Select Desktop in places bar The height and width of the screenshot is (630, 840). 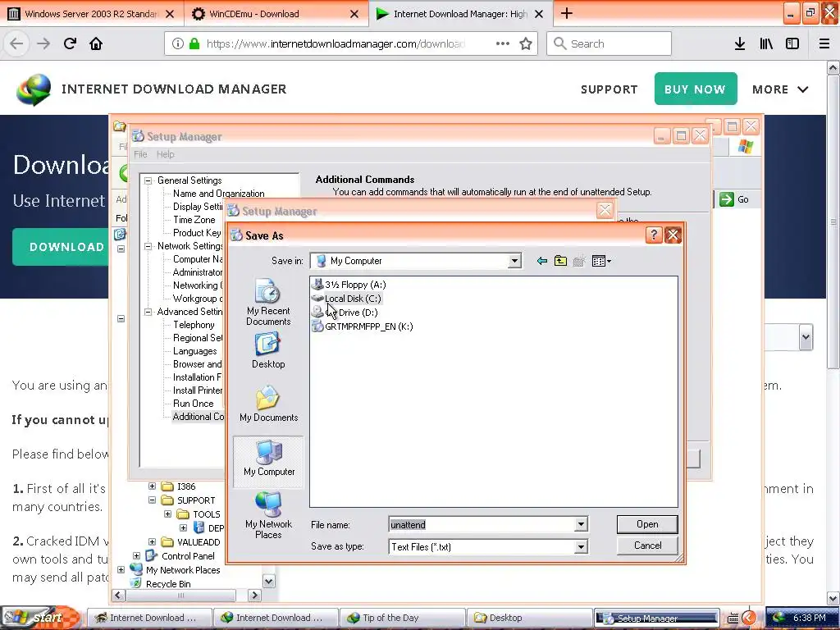click(x=268, y=350)
